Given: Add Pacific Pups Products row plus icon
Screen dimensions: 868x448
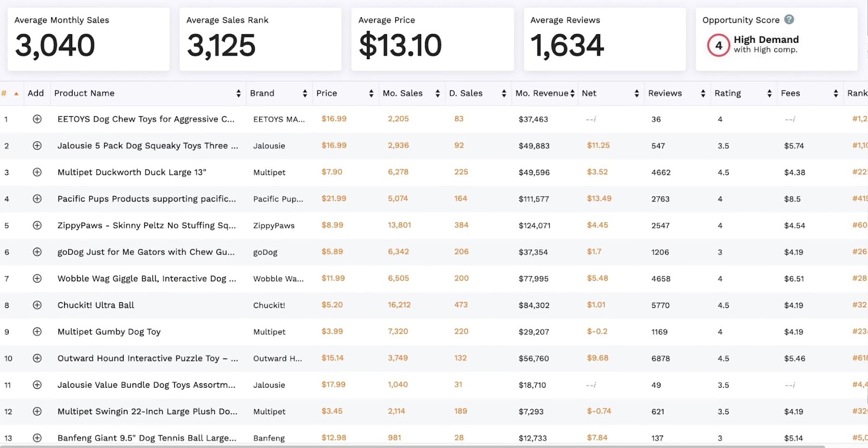Looking at the screenshot, I should (x=37, y=199).
